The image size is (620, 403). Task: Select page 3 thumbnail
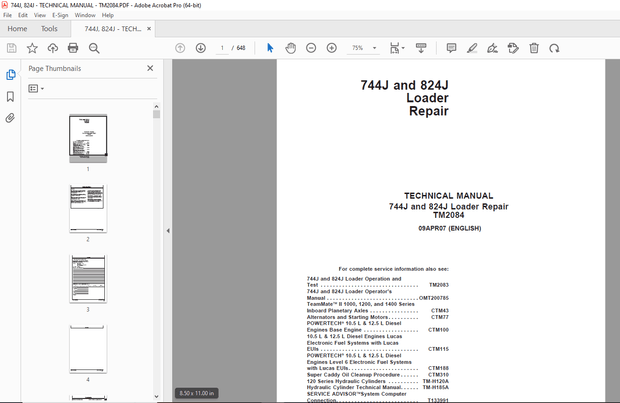pyautogui.click(x=88, y=279)
